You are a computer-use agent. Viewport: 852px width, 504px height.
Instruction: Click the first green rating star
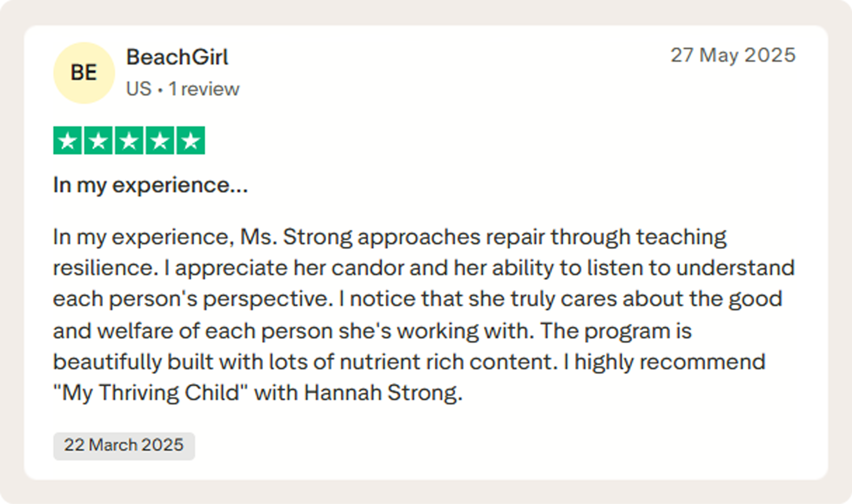[x=68, y=140]
